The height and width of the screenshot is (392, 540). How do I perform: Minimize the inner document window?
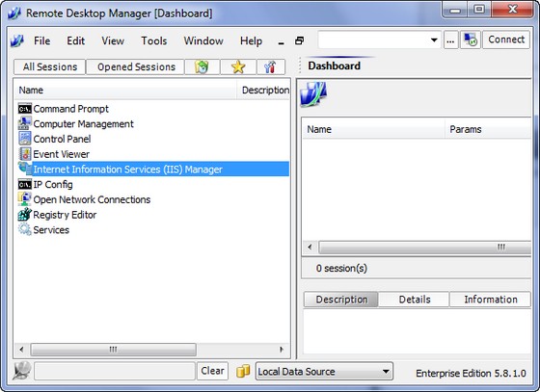pos(281,42)
